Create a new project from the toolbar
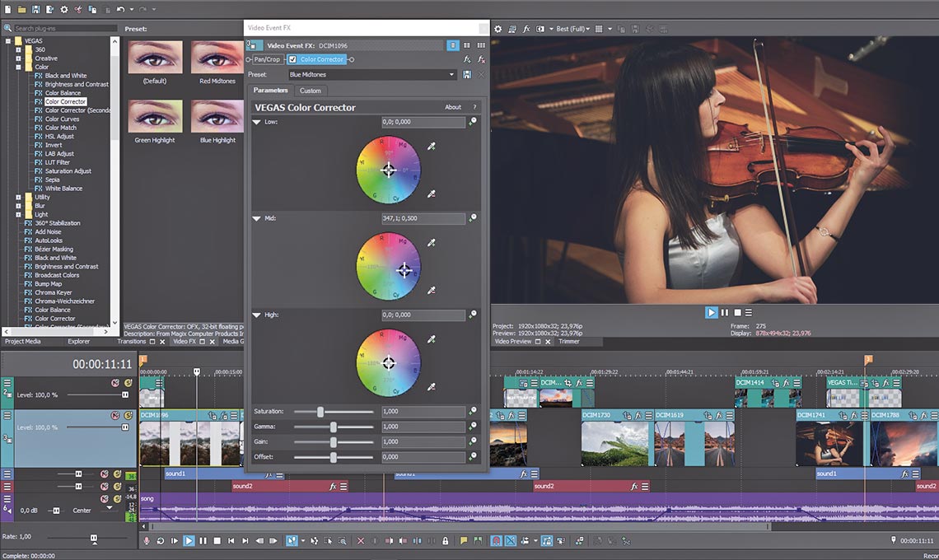The width and height of the screenshot is (939, 560). [x=7, y=10]
